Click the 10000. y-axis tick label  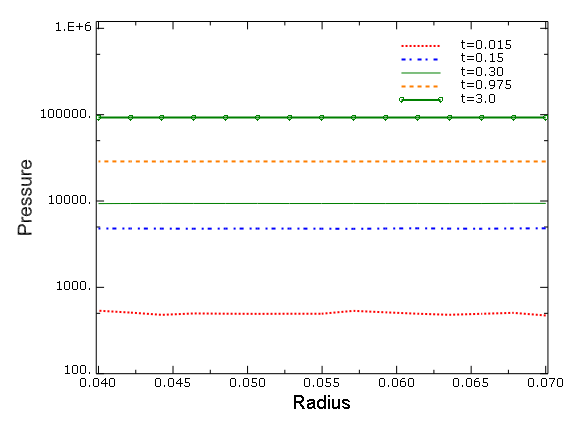click(70, 200)
